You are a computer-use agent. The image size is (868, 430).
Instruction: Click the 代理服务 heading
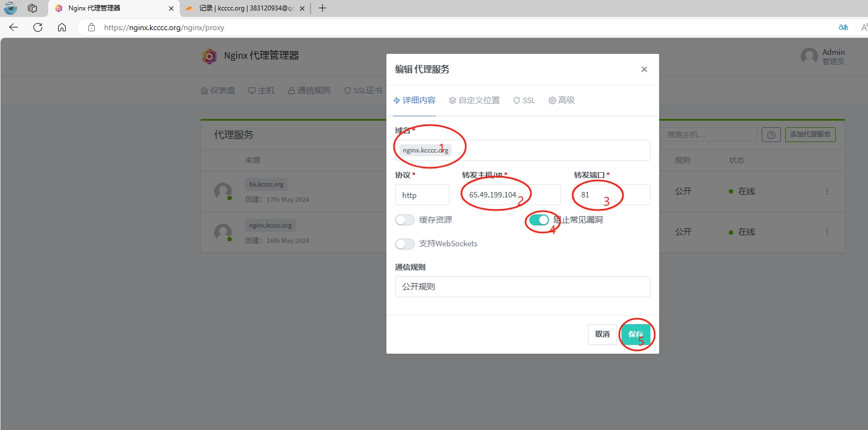click(234, 135)
